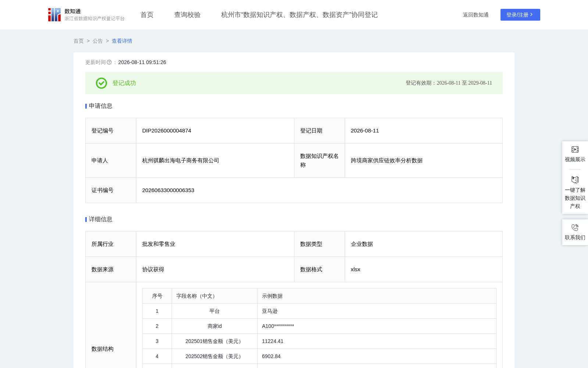Open the 查询校验 navigation item
Screen dimensions: 588x368
point(187,15)
